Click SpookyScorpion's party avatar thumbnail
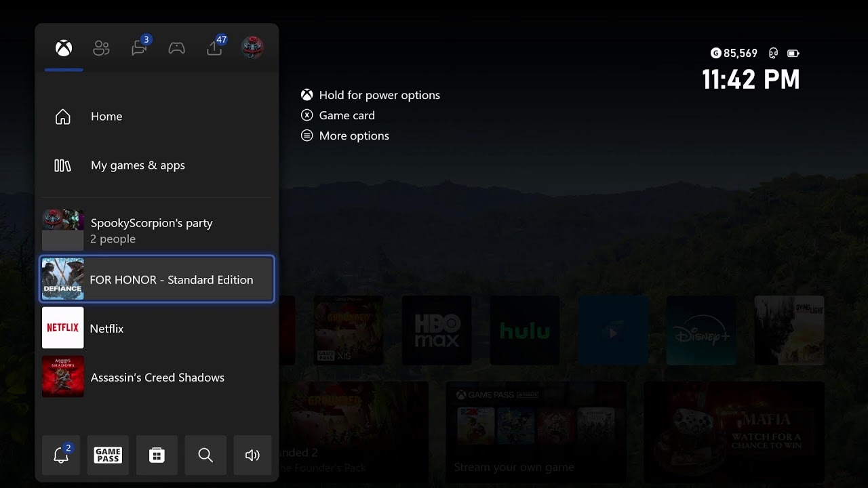868x488 pixels. click(63, 230)
